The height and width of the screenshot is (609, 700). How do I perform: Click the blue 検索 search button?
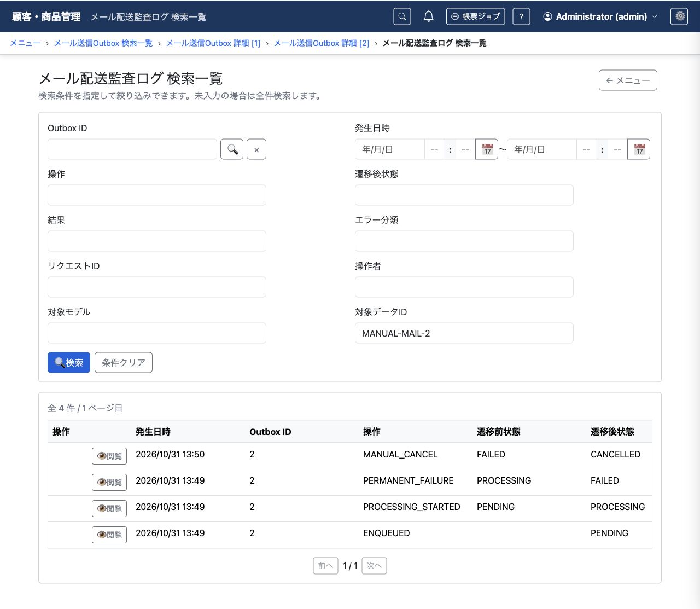point(69,363)
